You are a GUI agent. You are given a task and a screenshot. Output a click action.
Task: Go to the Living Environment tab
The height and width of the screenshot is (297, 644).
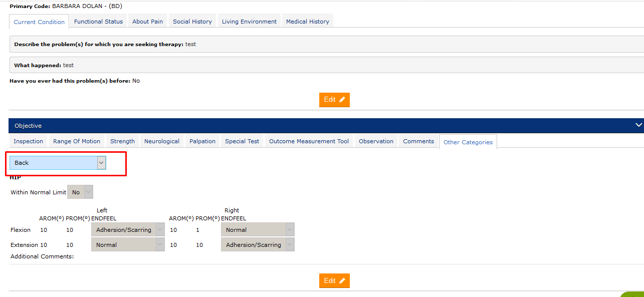(249, 22)
